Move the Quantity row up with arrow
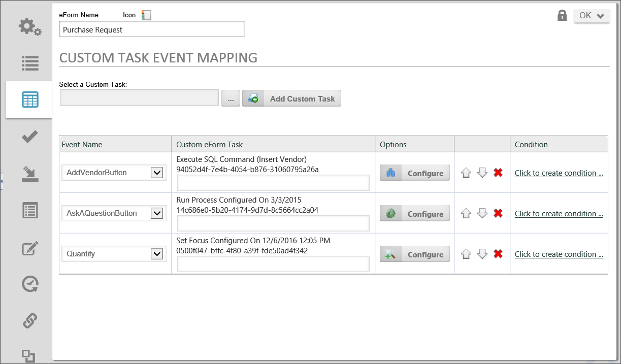Screen dimensions: 621x364 [x=466, y=254]
